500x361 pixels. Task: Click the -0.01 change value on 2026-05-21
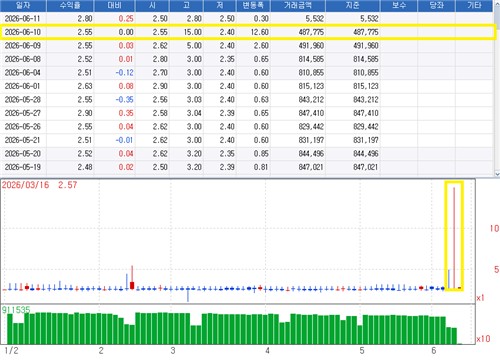[x=124, y=140]
